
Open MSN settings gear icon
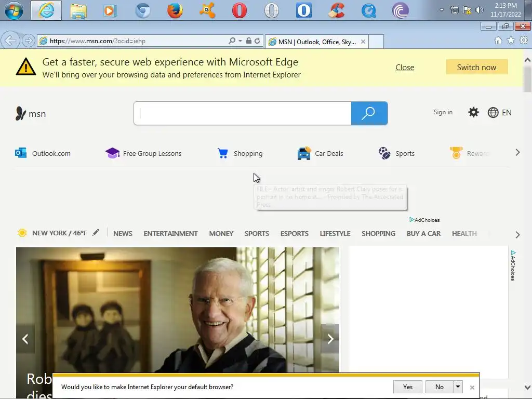click(x=473, y=112)
